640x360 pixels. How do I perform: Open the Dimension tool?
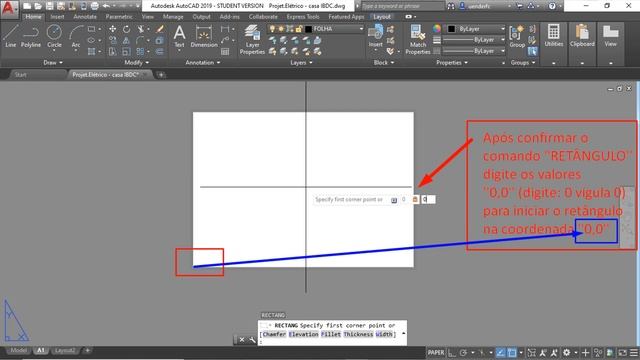point(204,37)
